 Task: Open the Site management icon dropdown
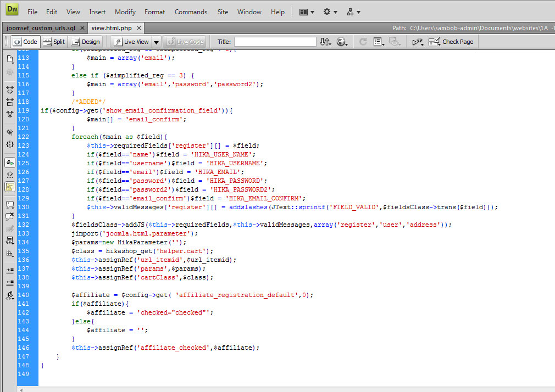[x=353, y=12]
